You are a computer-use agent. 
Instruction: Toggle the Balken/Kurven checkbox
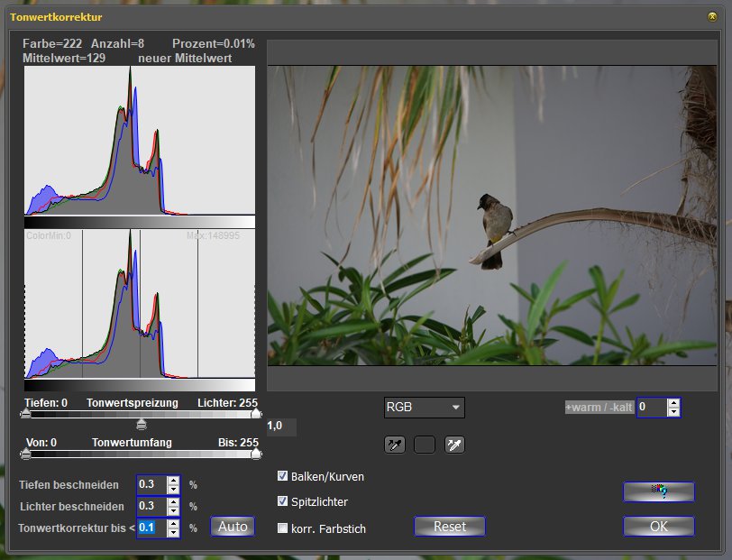[283, 476]
